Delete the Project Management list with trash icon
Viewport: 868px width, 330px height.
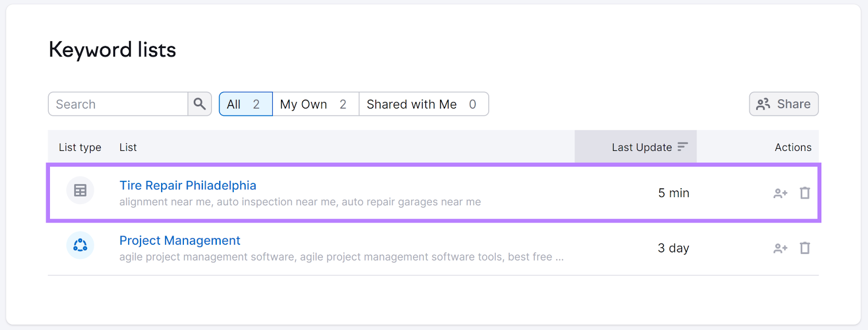(x=805, y=248)
